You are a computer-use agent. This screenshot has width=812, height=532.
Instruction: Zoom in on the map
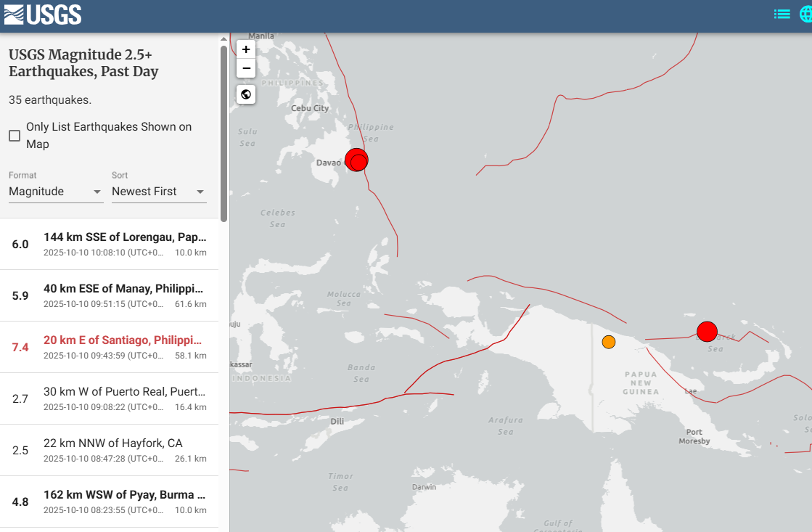click(246, 49)
